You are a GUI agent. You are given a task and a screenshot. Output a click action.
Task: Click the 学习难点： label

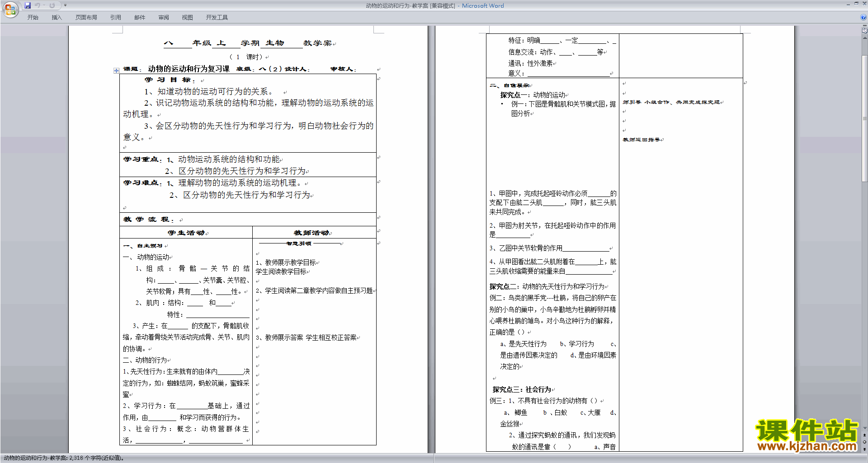(143, 183)
